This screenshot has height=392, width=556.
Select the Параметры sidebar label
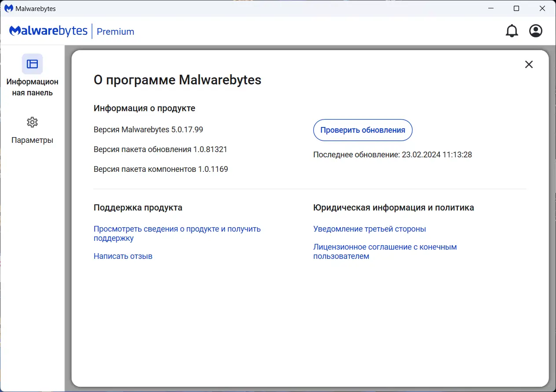pos(32,140)
